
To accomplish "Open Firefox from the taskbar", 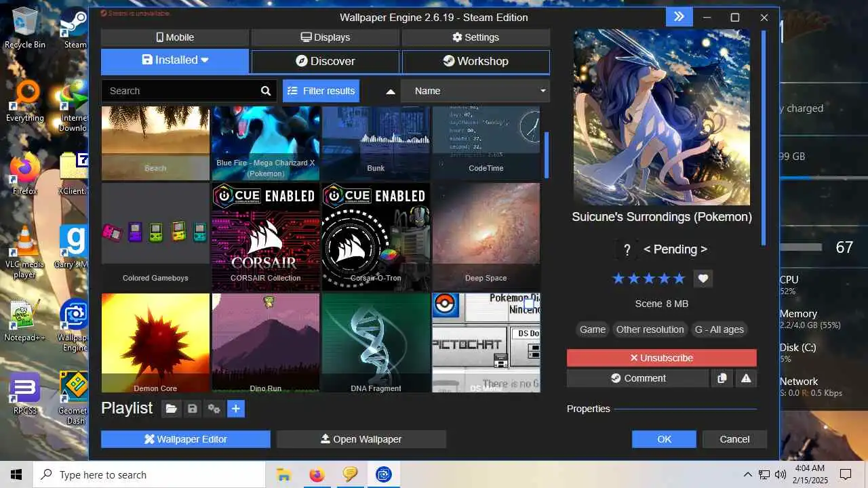I will point(317,474).
